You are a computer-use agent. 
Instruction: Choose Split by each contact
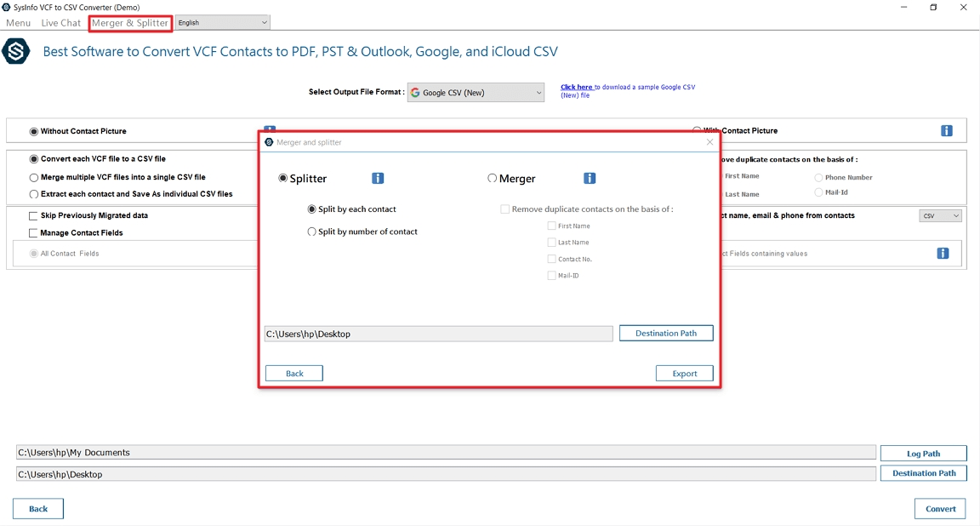(312, 209)
